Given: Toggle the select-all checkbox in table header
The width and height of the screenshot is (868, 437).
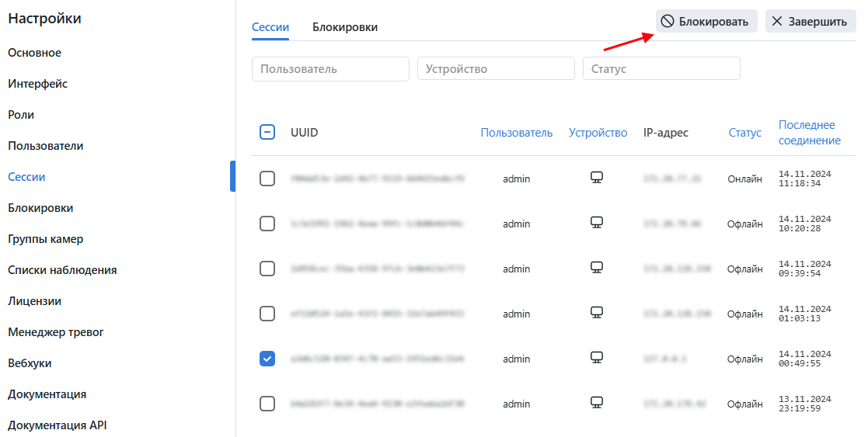Looking at the screenshot, I should (267, 133).
